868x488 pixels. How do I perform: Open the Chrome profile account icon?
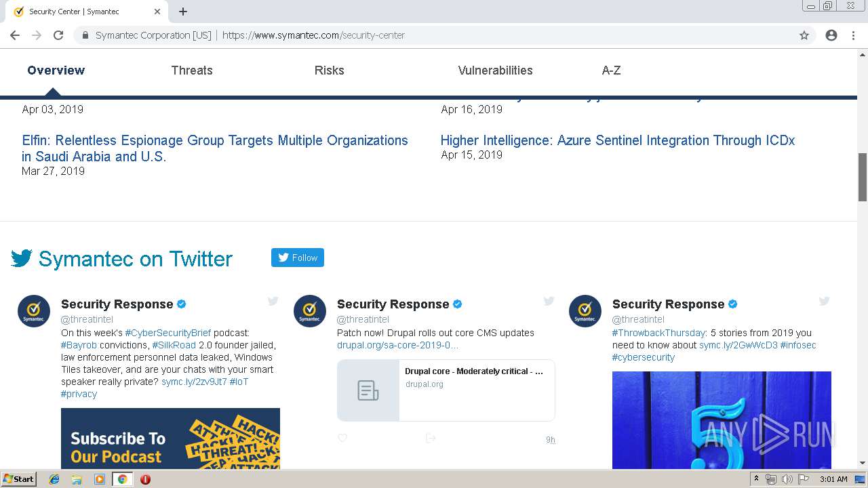(x=831, y=35)
